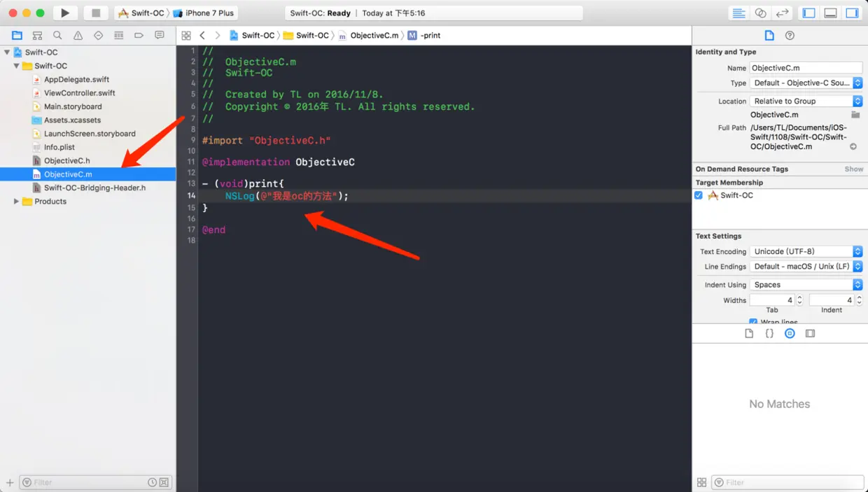868x492 pixels.
Task: Show the Code Snippet library
Action: point(769,334)
